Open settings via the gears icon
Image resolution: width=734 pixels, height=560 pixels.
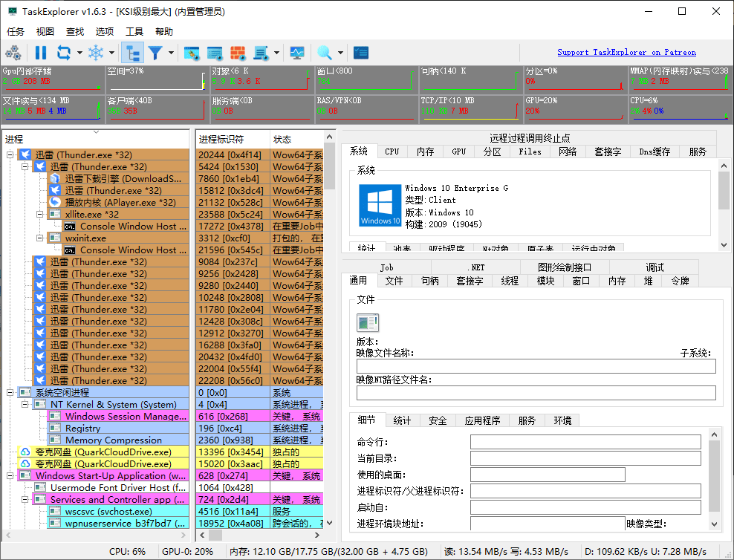[x=15, y=53]
